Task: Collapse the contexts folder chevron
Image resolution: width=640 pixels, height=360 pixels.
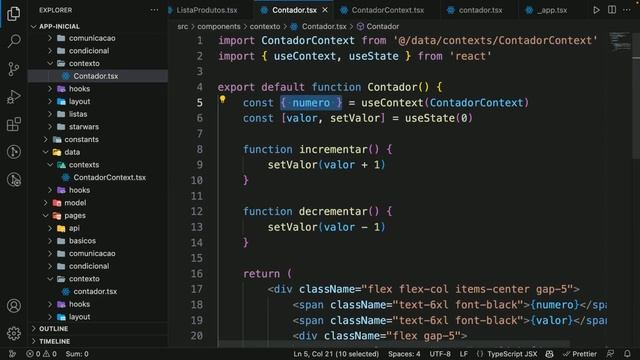Action: pyautogui.click(x=50, y=165)
